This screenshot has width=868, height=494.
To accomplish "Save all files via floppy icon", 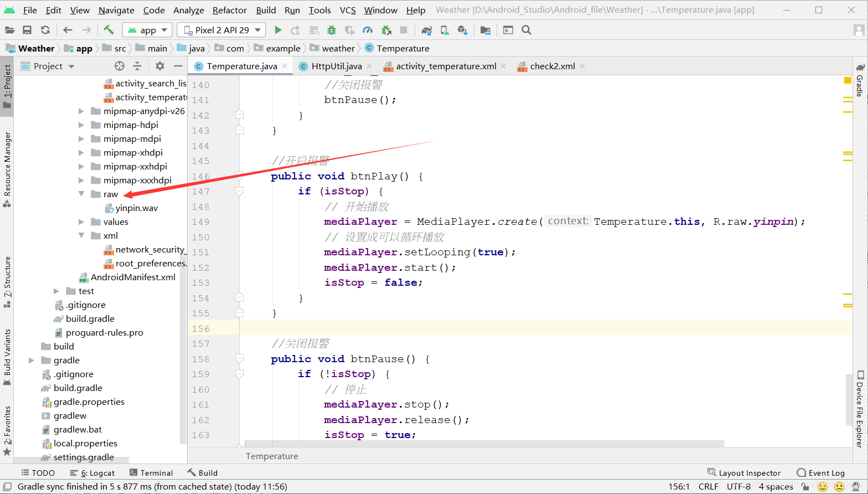I will coord(27,30).
